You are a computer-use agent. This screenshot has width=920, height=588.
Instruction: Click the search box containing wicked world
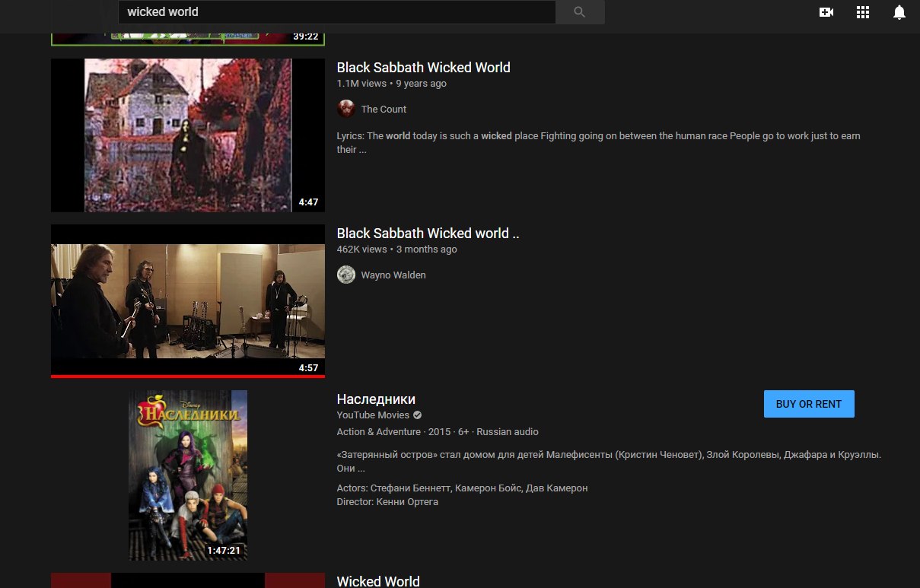(x=337, y=12)
